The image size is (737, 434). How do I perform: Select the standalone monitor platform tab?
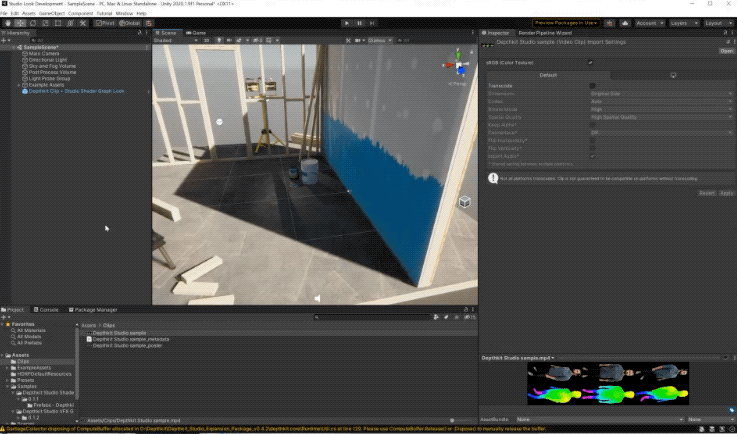pos(673,75)
